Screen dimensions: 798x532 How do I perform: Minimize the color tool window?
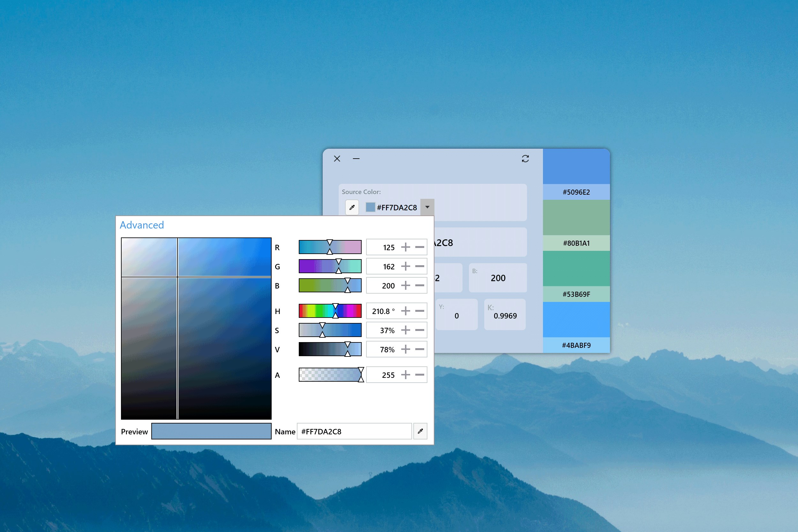(x=356, y=158)
